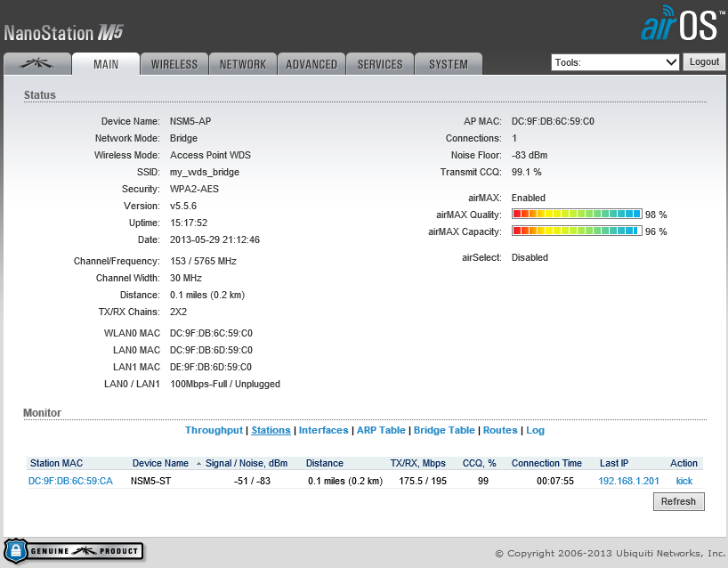Screen dimensions: 728x568
Task: Expand the Tools dropdown
Action: click(615, 62)
